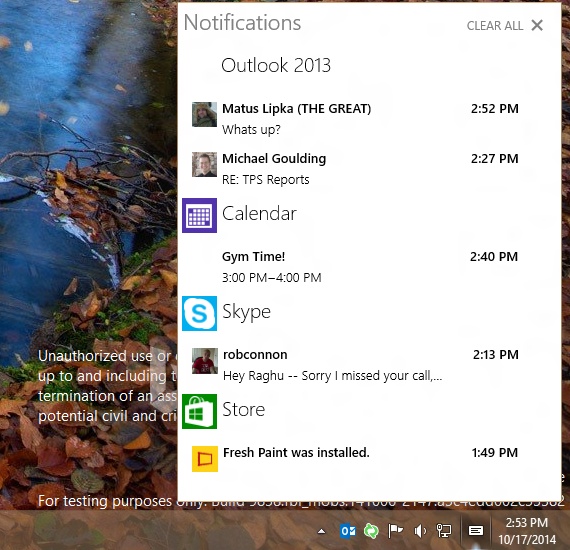Open Matus Lipka's avatar thumbnail

pyautogui.click(x=204, y=115)
